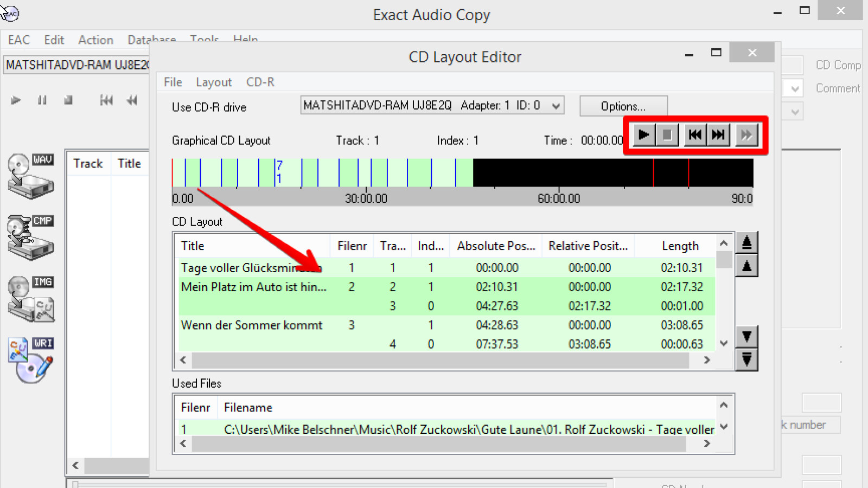Select row 'Tage voller Glücksminuten'
Viewport: 868px width, 488px height.
[447, 268]
